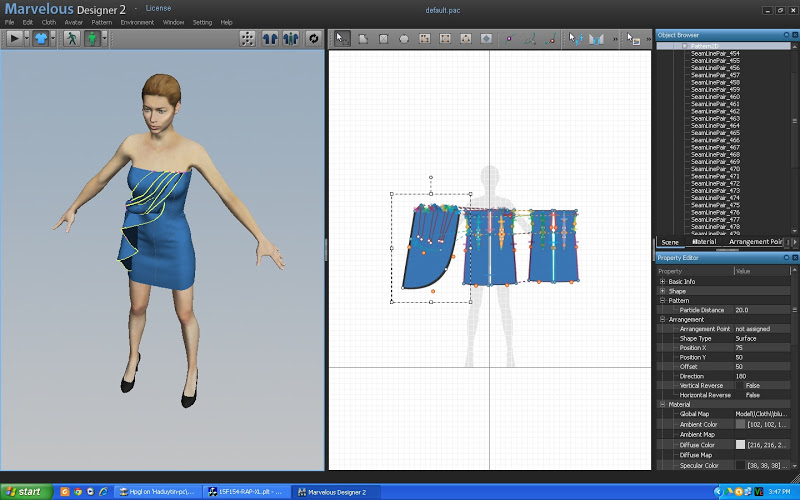Switch to Hpgl on Haduytin-pc taskbar window

point(158,492)
